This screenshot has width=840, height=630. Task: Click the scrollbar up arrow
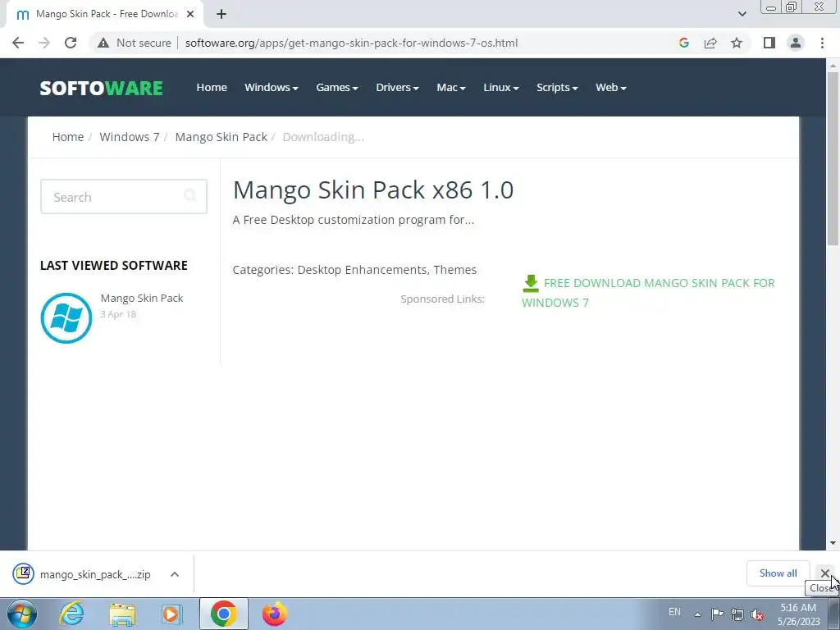[x=833, y=66]
